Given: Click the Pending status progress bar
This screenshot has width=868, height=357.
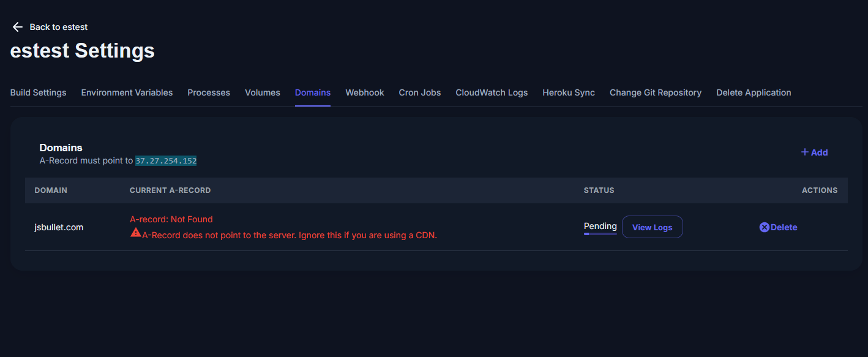Looking at the screenshot, I should click(600, 233).
